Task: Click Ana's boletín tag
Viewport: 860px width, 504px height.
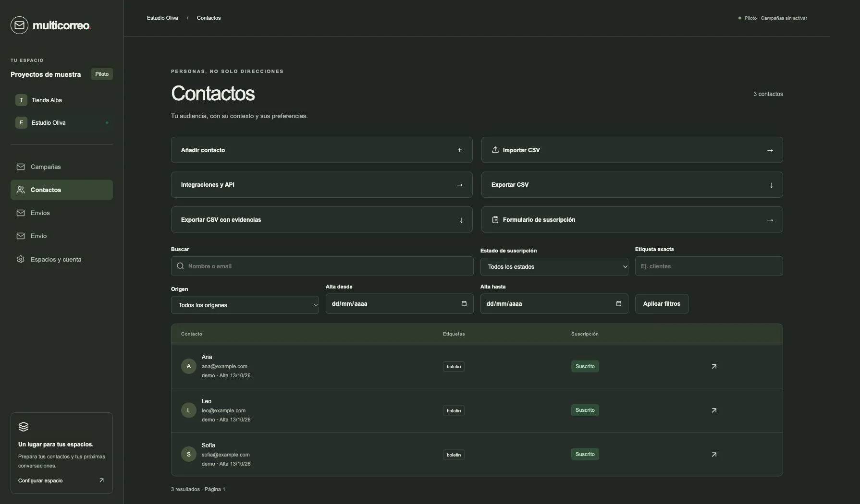Action: click(454, 366)
